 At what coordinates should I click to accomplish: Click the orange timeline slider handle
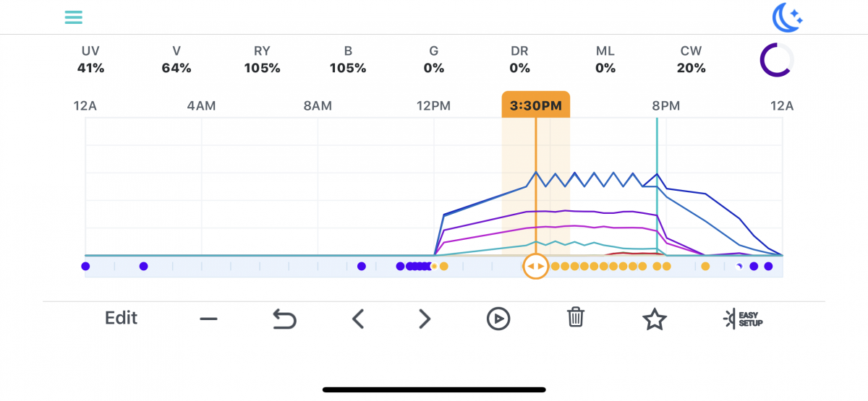535,267
